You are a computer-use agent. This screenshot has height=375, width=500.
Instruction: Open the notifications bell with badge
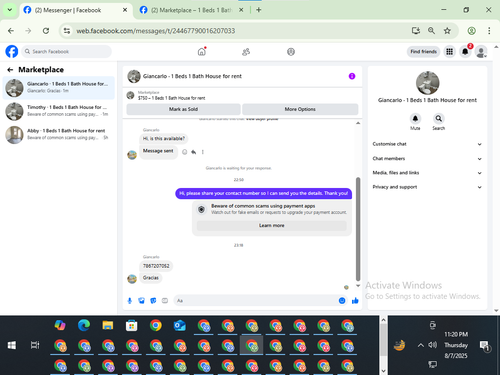[465, 52]
